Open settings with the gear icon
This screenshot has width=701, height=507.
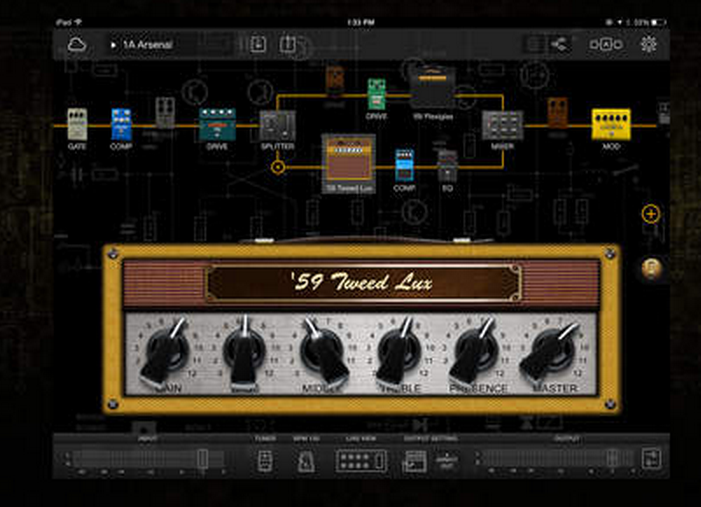[x=649, y=44]
